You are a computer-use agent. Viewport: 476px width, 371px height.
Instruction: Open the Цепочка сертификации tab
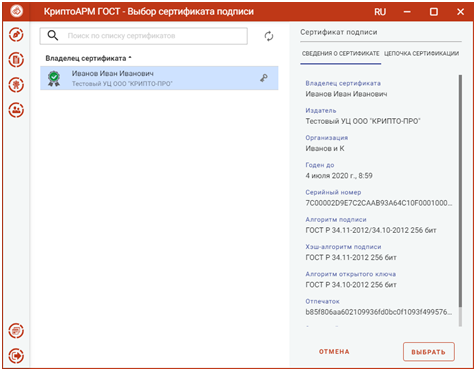[421, 54]
